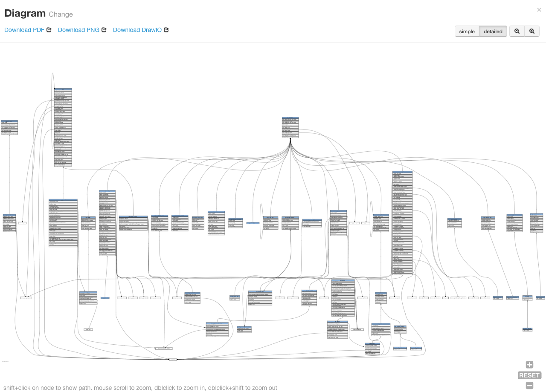Screen dimensions: 546x392
Task: Zoom in using the magnifier-plus toolbar icon
Action: [532, 31]
